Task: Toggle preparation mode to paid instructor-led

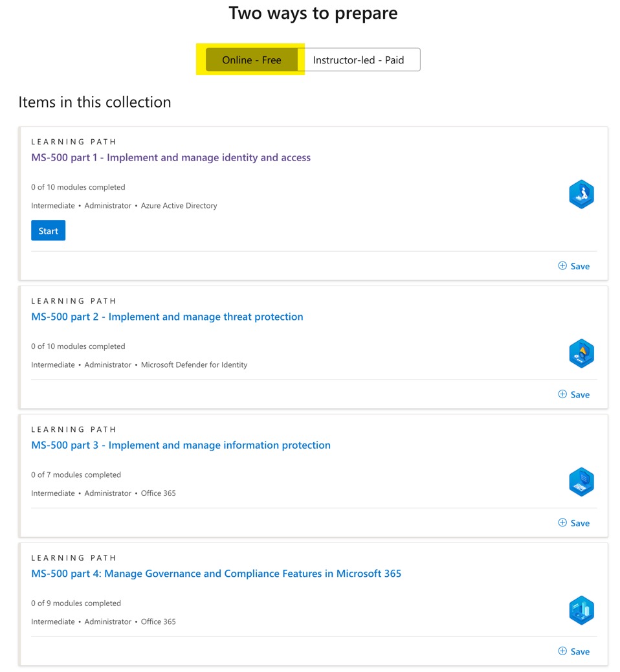Action: 362,60
